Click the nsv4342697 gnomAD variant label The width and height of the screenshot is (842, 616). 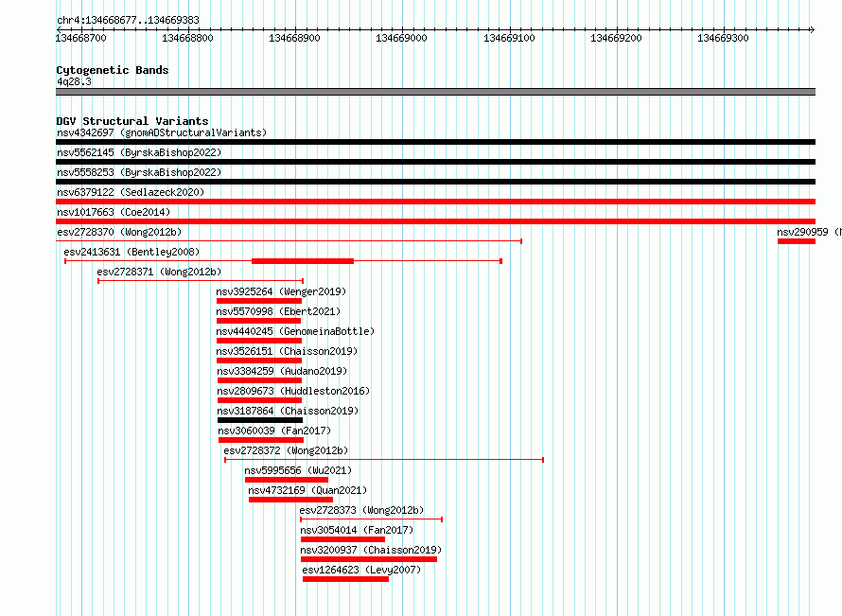click(162, 132)
